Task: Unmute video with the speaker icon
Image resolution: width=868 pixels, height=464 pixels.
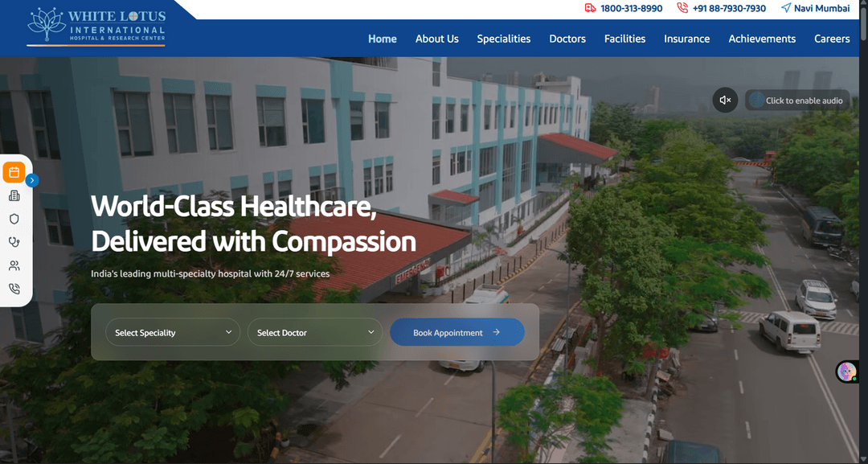Action: pos(725,101)
